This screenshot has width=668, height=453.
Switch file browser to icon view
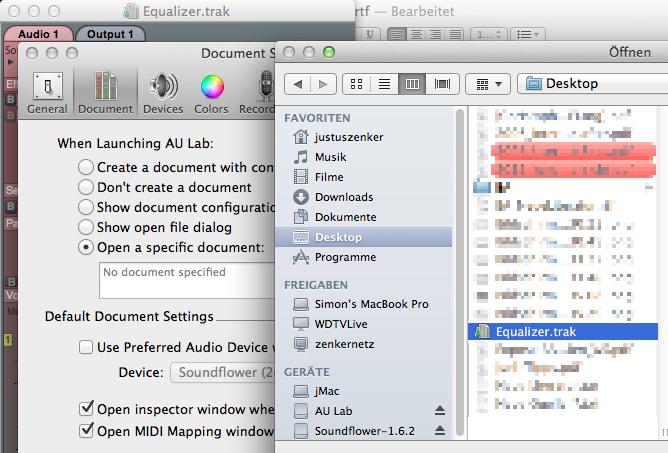point(357,84)
